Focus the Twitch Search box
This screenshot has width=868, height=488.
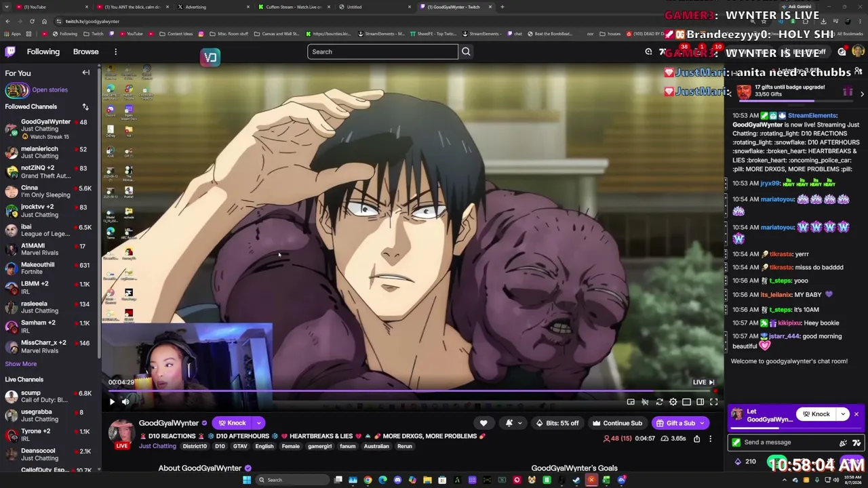tap(382, 52)
